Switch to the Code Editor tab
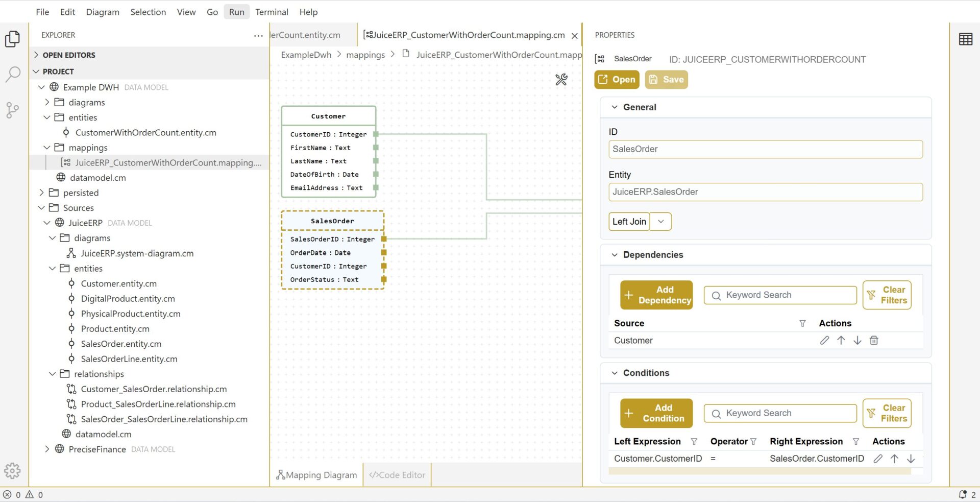The image size is (980, 502). point(397,475)
